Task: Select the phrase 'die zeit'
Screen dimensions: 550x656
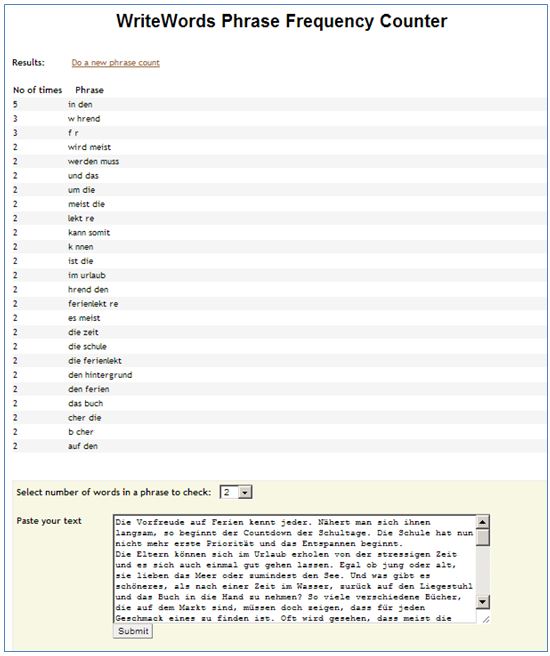Action: point(83,332)
